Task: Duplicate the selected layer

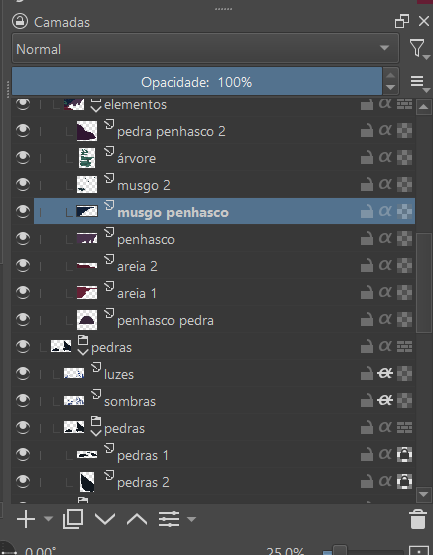Action: (73, 519)
